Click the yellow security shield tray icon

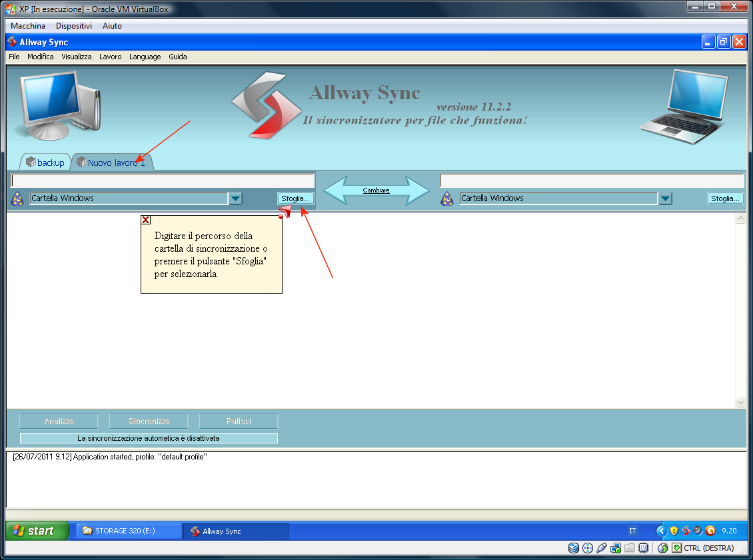[x=674, y=531]
